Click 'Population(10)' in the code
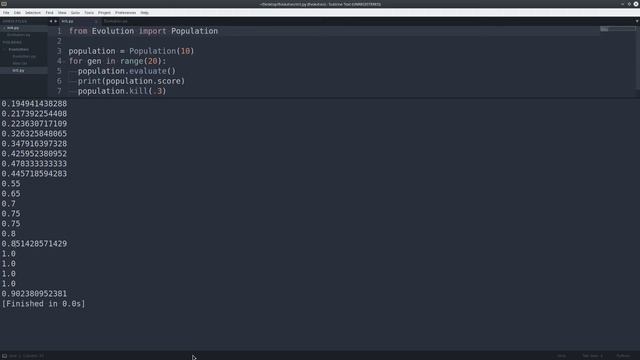 click(x=162, y=51)
